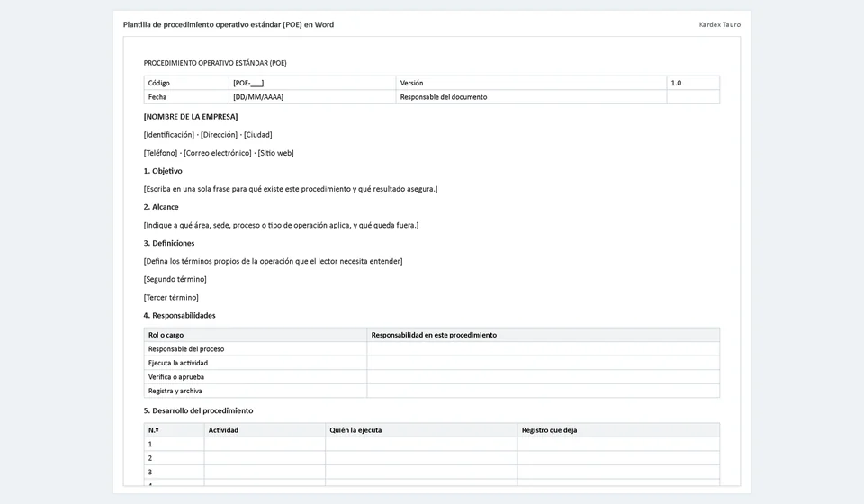864x504 pixels.
Task: Click the '[DD/MM/AAAA]' date placeholder
Action: pos(258,97)
